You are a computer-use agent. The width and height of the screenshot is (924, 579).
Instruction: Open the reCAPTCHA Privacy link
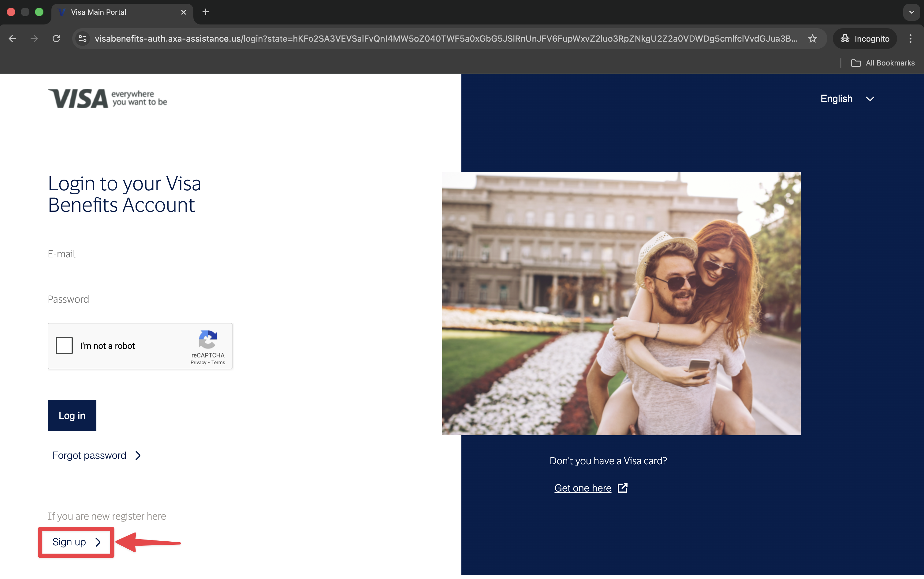(x=198, y=363)
